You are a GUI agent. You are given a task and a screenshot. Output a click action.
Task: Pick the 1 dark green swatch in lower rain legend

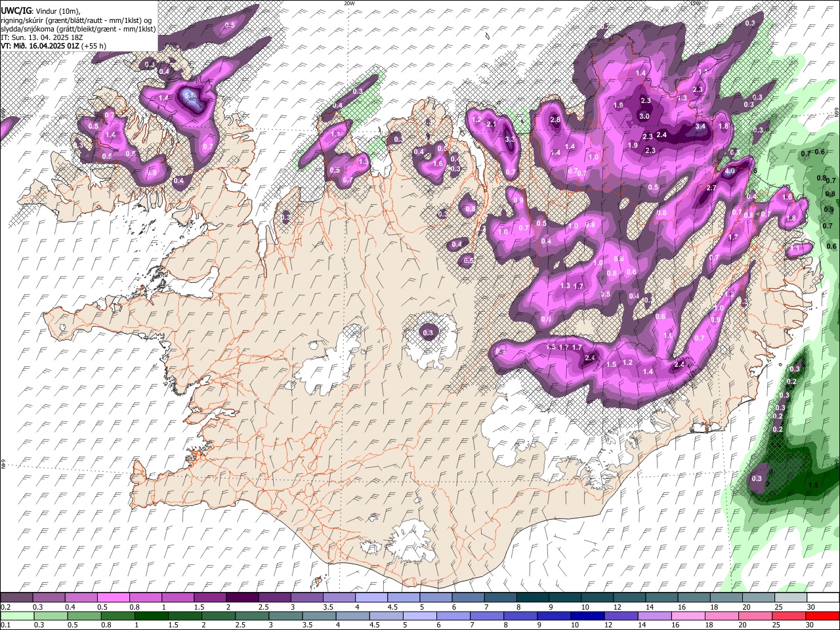click(151, 616)
